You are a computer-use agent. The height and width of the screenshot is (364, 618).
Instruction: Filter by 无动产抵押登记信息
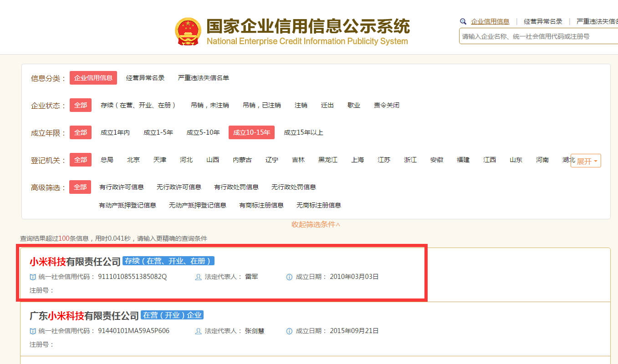pos(198,205)
